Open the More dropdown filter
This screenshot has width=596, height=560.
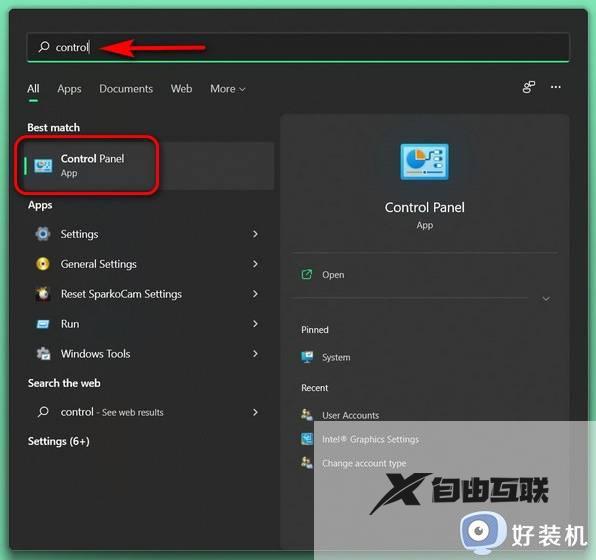click(228, 89)
